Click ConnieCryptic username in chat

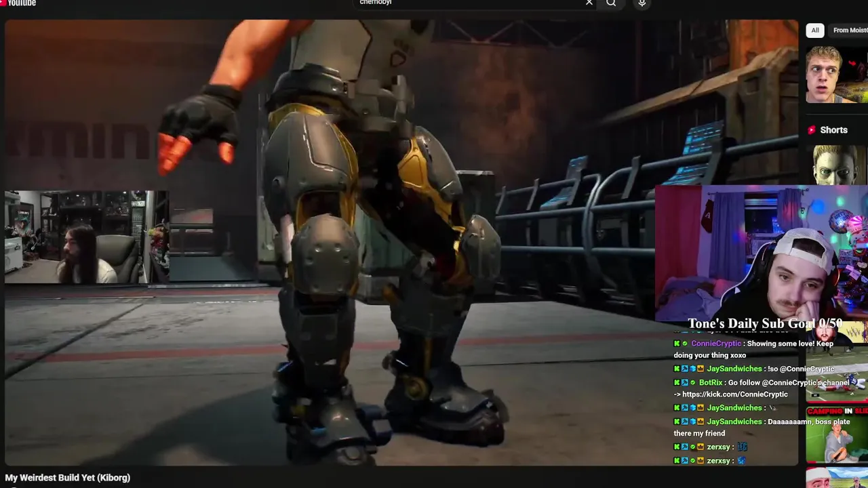(715, 344)
